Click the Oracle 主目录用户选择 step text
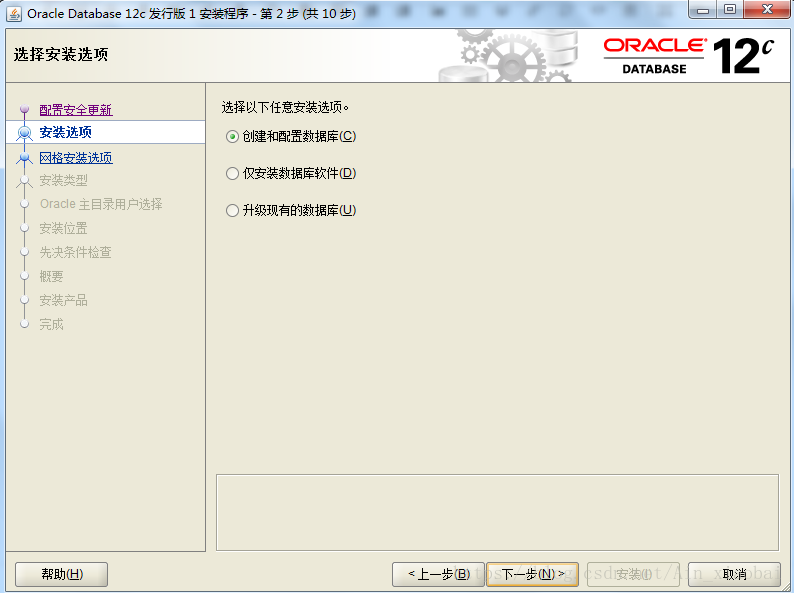Screen dimensions: 794x593 (x=101, y=204)
